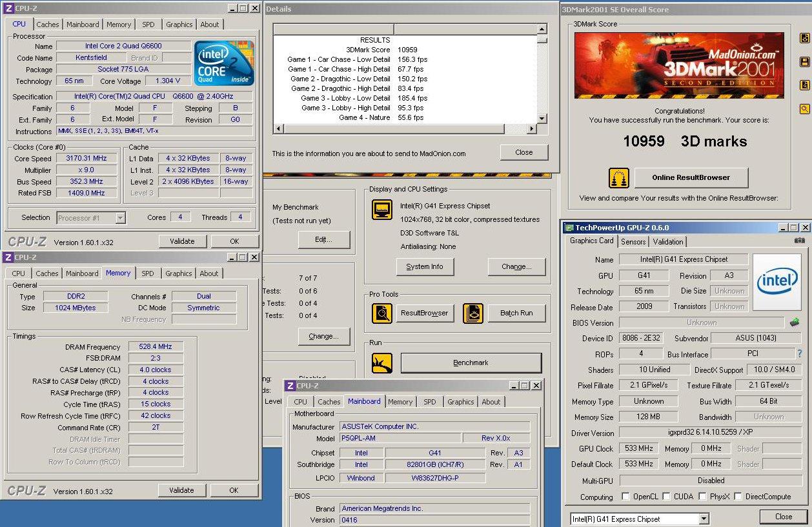Click the Change... button below the tests list

click(324, 336)
